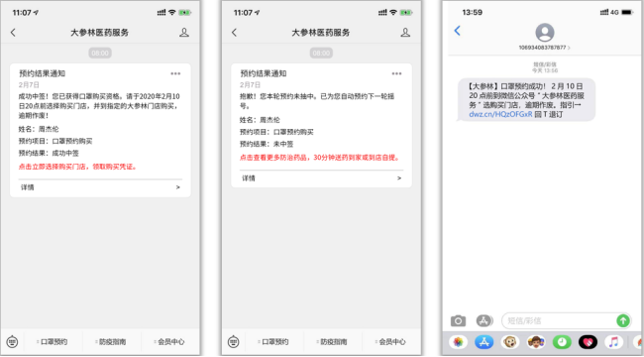Open sender contact avatar in SMS
Viewport: 644px width, 357px height.
pyautogui.click(x=545, y=33)
